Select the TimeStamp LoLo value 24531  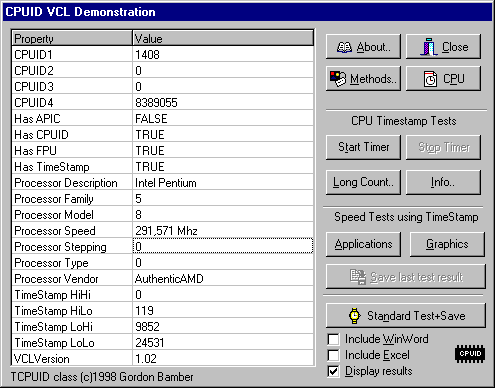pos(223,342)
